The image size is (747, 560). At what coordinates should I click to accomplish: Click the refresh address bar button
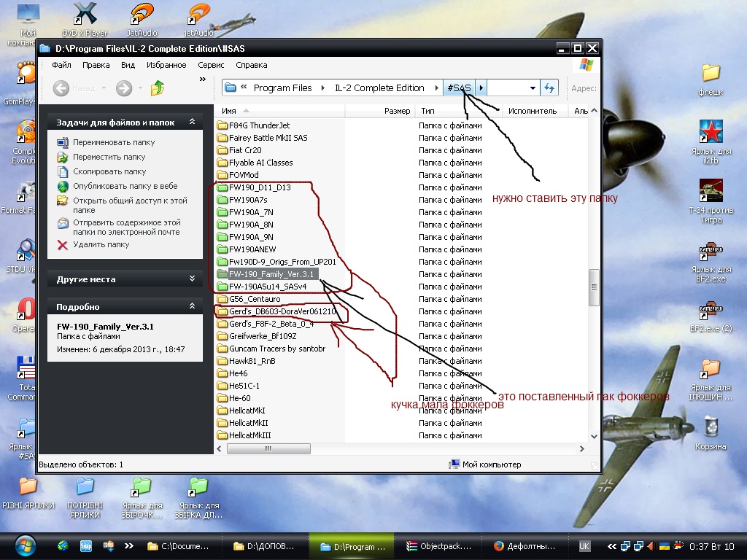(x=549, y=87)
